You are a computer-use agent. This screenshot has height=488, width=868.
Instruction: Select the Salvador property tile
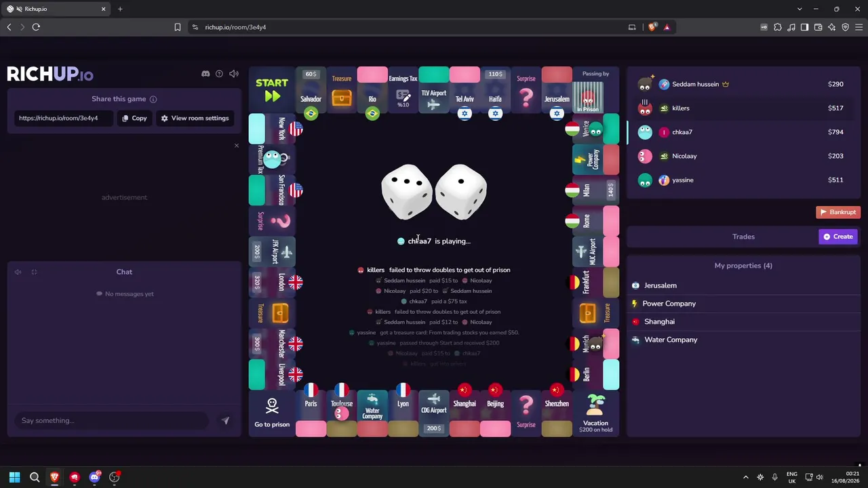coord(311,90)
